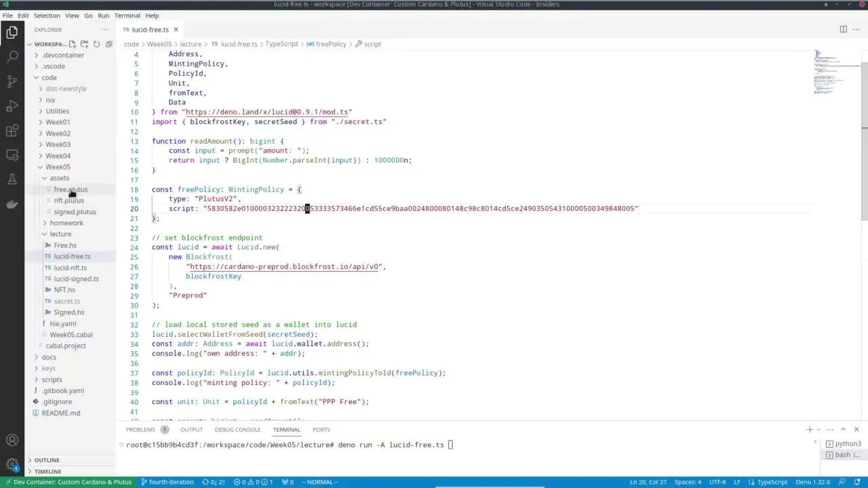Image resolution: width=868 pixels, height=488 pixels.
Task: Open the new terminal profile dropdown arrow
Action: [820, 429]
